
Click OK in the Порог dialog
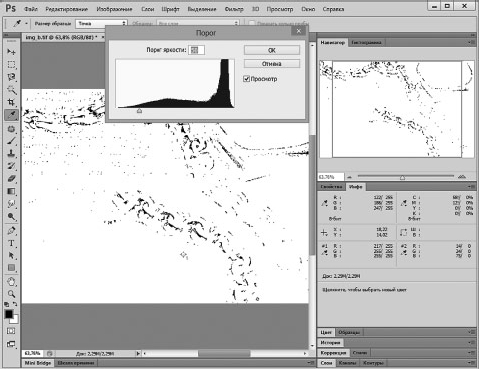pos(272,50)
